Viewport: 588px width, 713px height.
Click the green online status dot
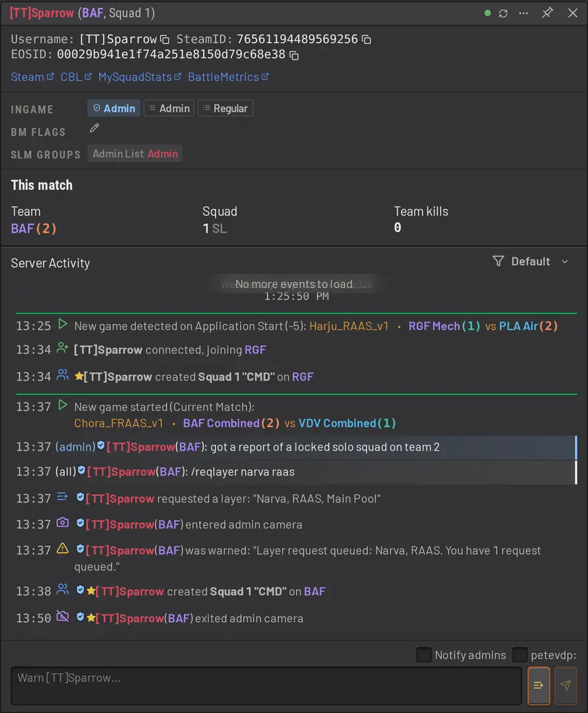tap(488, 13)
